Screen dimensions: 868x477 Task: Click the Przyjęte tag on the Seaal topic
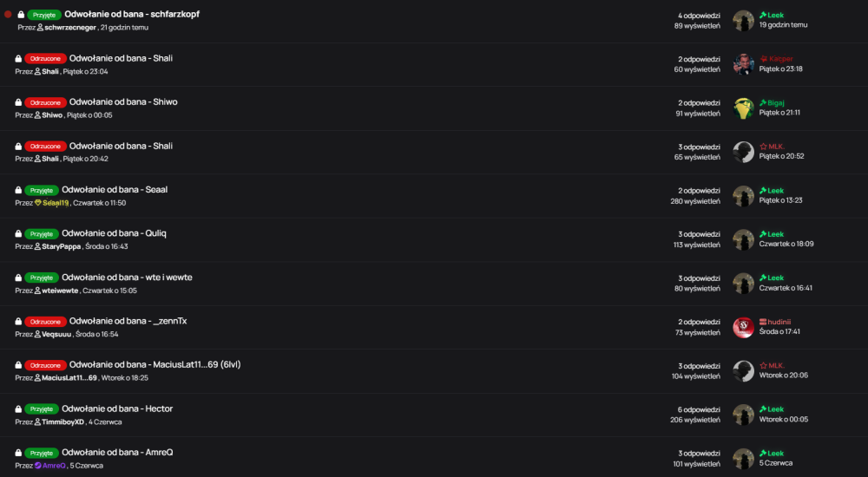click(42, 190)
